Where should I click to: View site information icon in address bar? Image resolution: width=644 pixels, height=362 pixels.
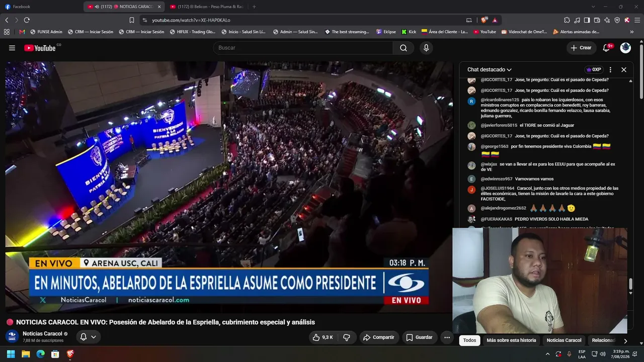click(x=144, y=20)
